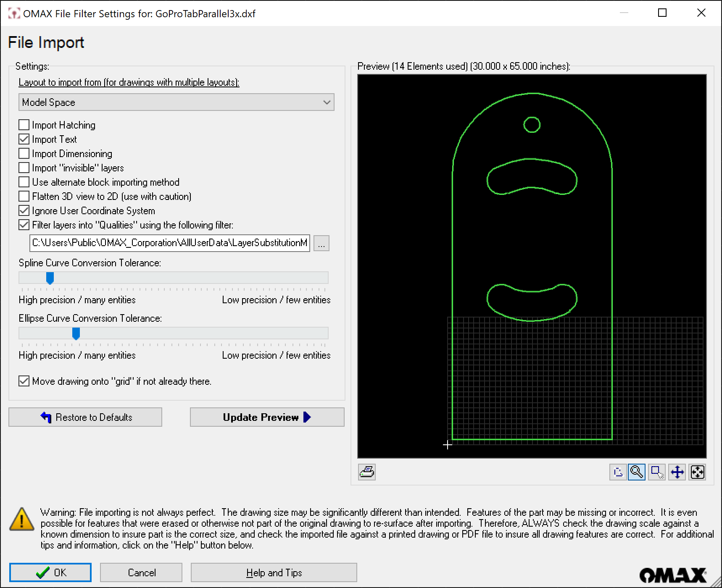
Task: Select the zoom window rectangle tool
Action: pos(657,472)
